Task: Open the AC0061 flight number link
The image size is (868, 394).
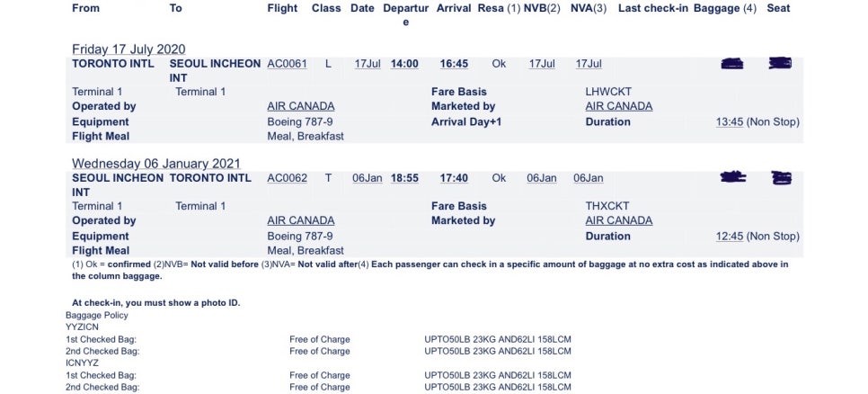Action: pyautogui.click(x=287, y=64)
